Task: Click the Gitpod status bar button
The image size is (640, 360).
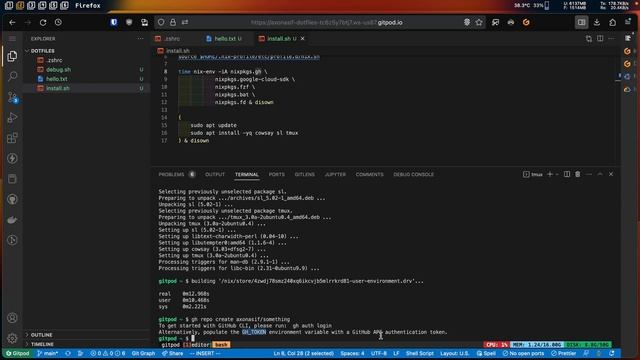Action: (18, 353)
